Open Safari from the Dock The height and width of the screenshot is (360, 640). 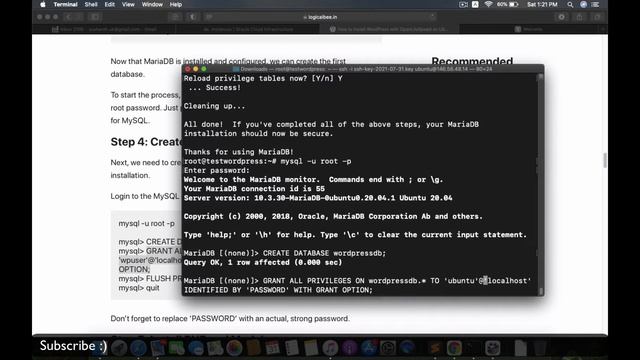(x=139, y=348)
